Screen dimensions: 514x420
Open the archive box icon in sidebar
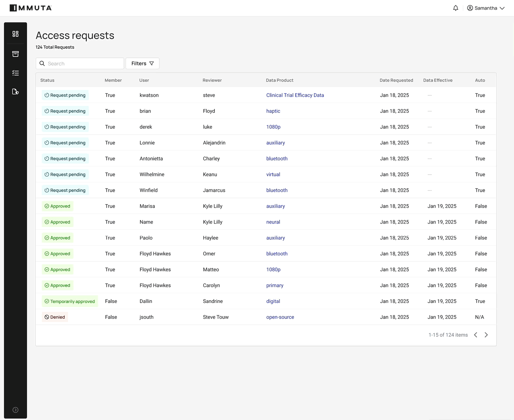point(16,54)
